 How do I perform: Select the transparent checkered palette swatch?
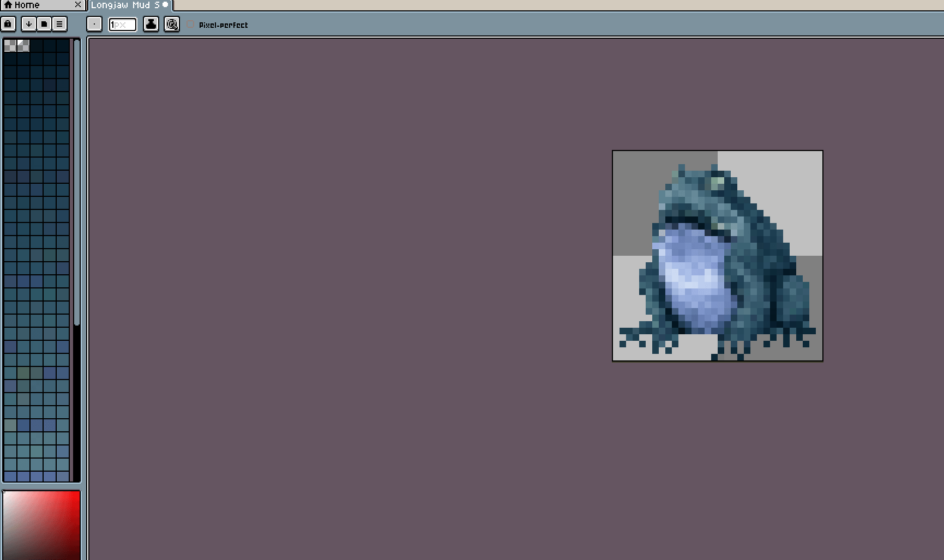coord(10,45)
